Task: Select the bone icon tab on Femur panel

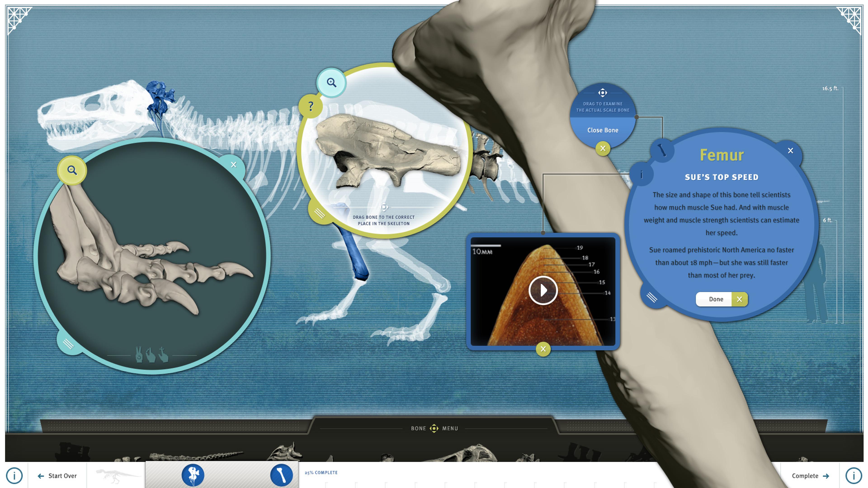Action: (663, 150)
